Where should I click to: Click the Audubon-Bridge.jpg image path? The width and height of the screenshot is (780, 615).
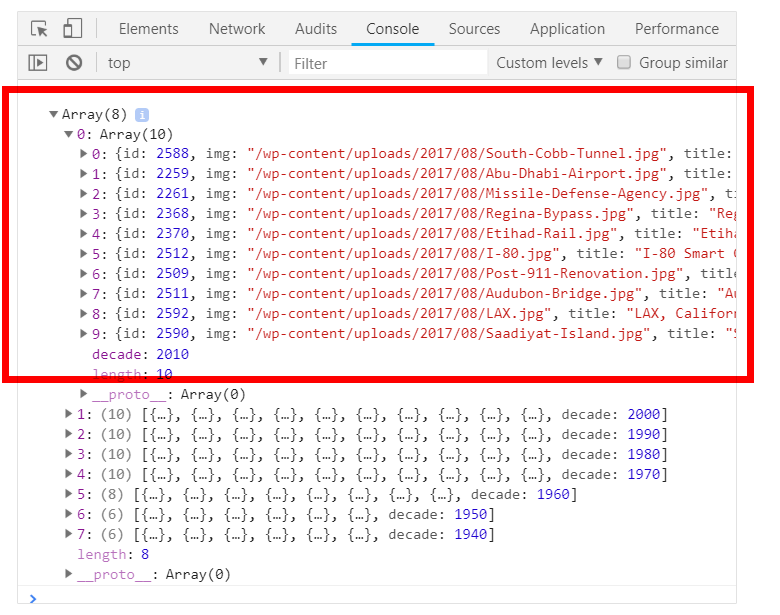coord(445,294)
